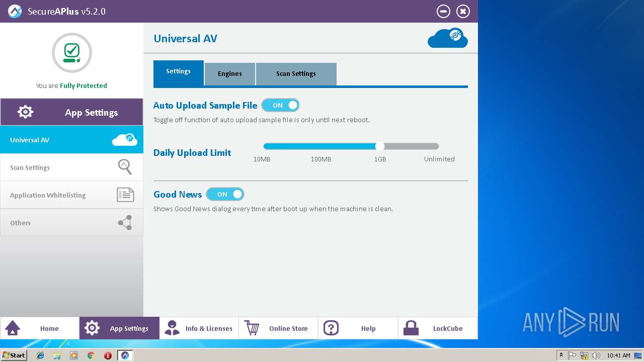The height and width of the screenshot is (362, 644).
Task: Click the gear icon on bottom App Settings tab
Action: point(92,328)
